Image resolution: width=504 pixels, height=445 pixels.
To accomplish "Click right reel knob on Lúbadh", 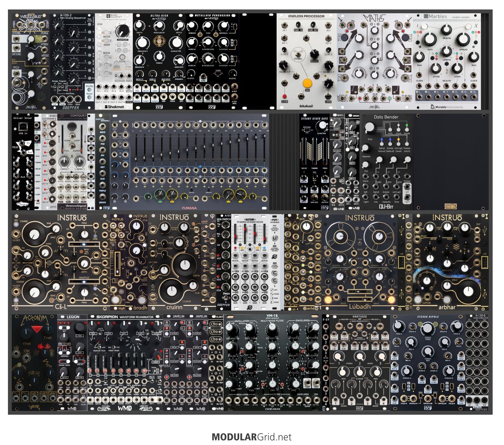I will pos(380,237).
